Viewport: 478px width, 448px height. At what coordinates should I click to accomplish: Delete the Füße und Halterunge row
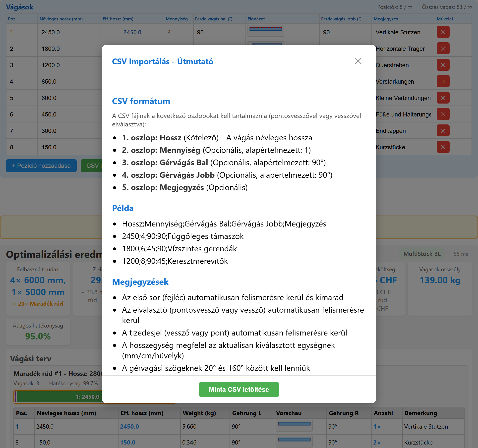(443, 114)
